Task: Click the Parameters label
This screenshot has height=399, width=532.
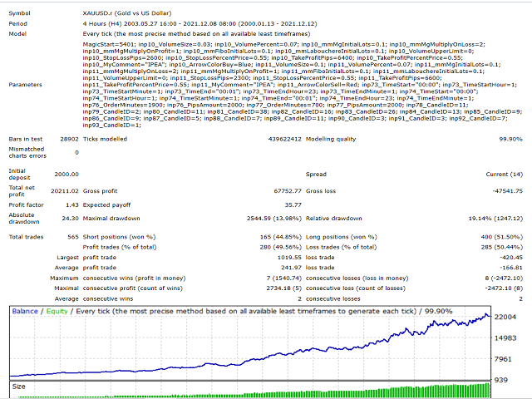Action: tap(27, 85)
